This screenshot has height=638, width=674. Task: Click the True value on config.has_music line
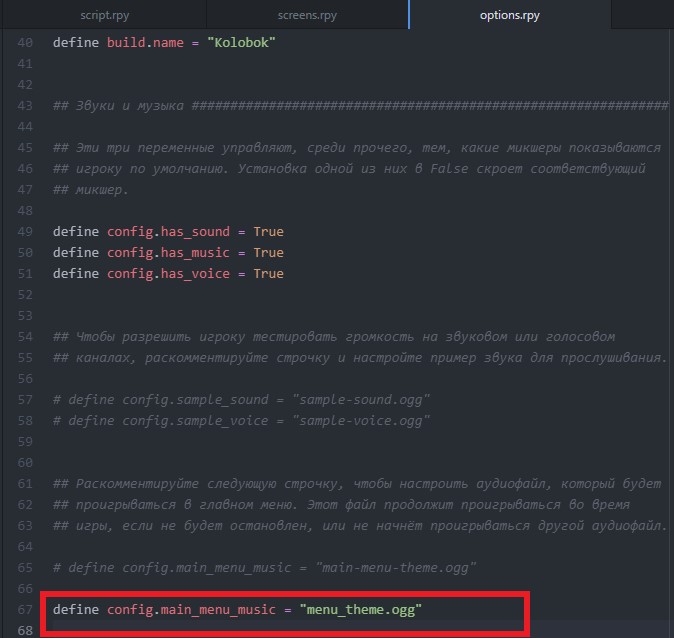click(268, 253)
